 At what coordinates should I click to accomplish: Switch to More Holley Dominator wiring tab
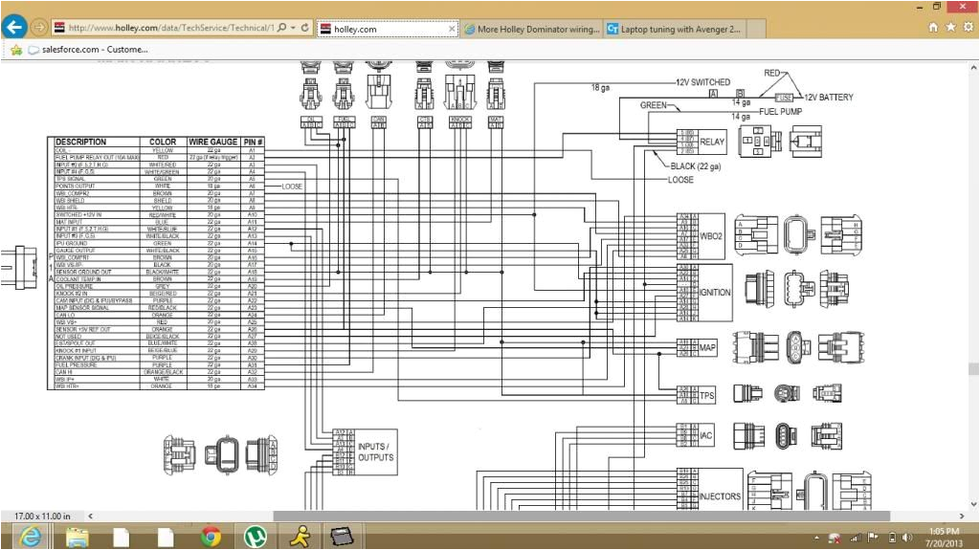pyautogui.click(x=531, y=30)
